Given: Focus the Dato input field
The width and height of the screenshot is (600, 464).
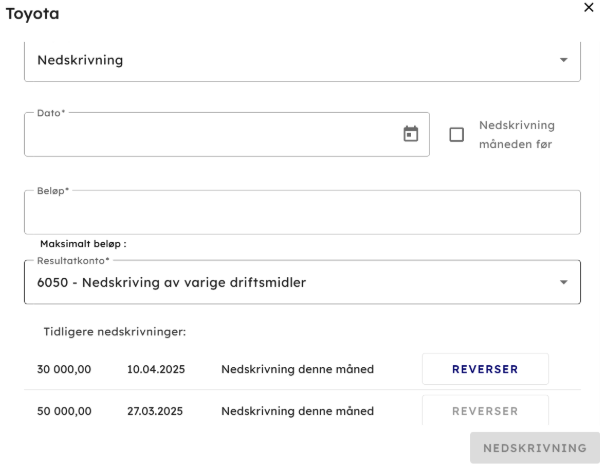Looking at the screenshot, I should (x=210, y=135).
